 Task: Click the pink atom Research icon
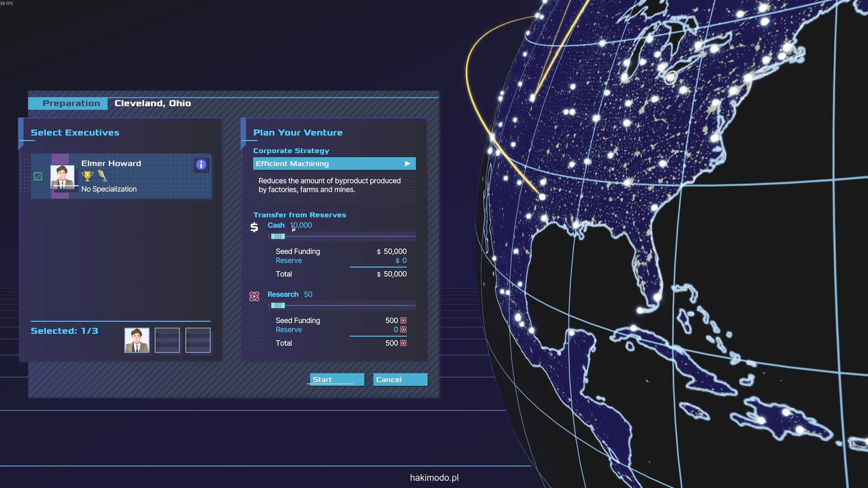click(x=254, y=296)
